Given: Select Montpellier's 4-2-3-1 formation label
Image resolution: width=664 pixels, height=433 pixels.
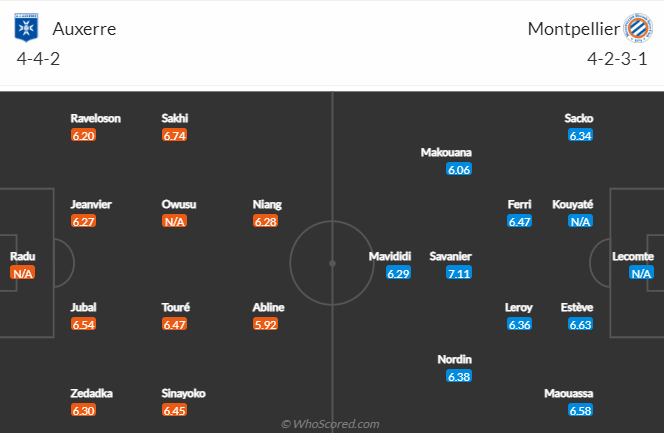Looking at the screenshot, I should pos(618,59).
